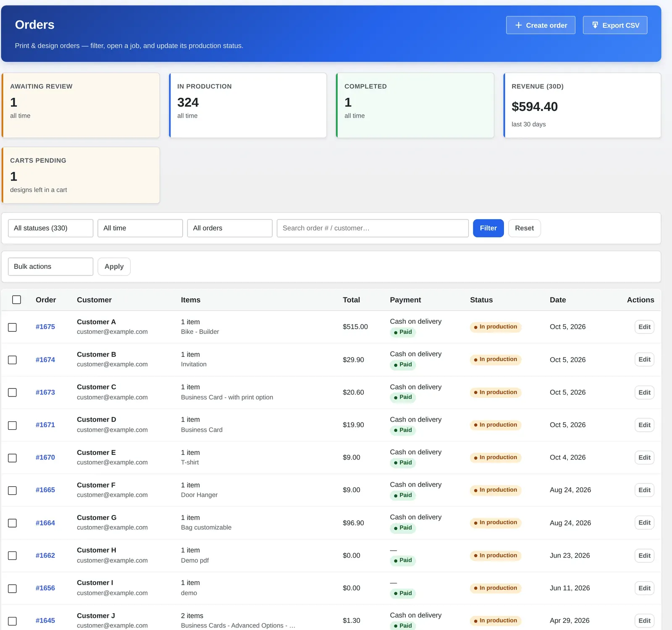
Task: Click the Door Hanger item text
Action: 199,495
